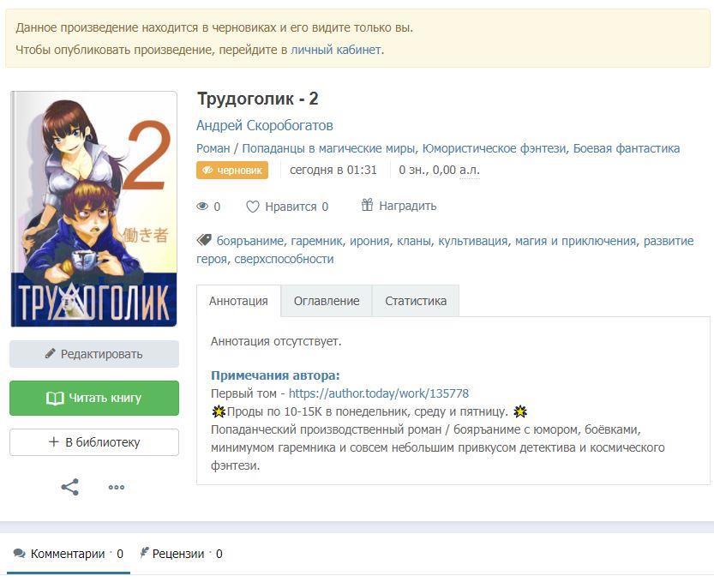Click the share icon below the cover
The width and height of the screenshot is (714, 588).
(x=70, y=488)
